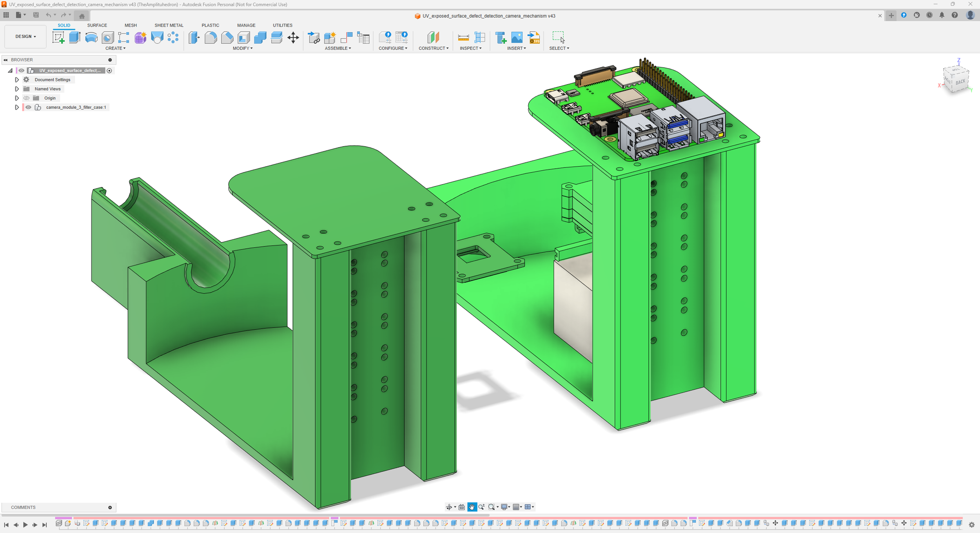
Task: Jump to the end of timeline
Action: [45, 525]
